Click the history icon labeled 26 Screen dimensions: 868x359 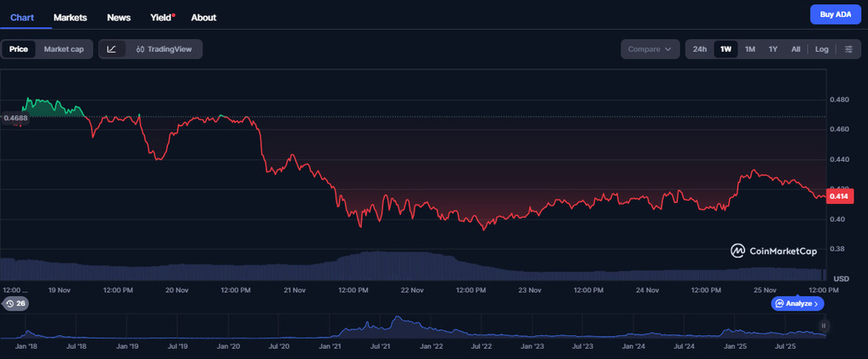14,303
